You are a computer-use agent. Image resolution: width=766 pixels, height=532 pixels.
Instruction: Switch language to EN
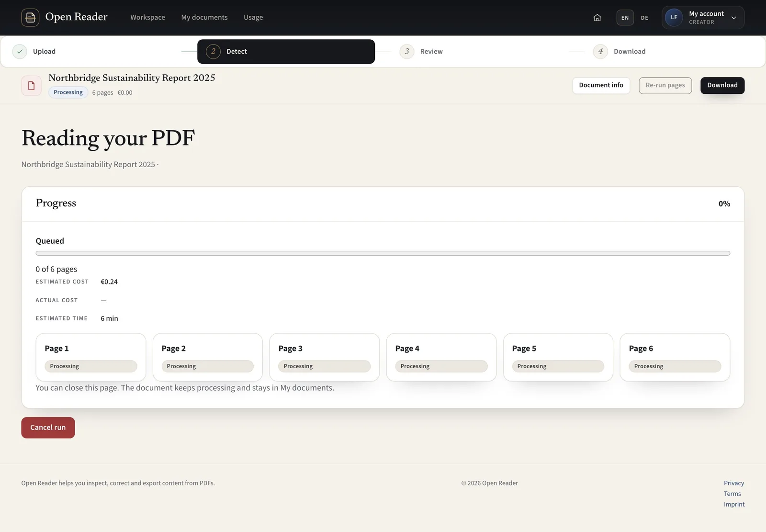[x=625, y=18]
